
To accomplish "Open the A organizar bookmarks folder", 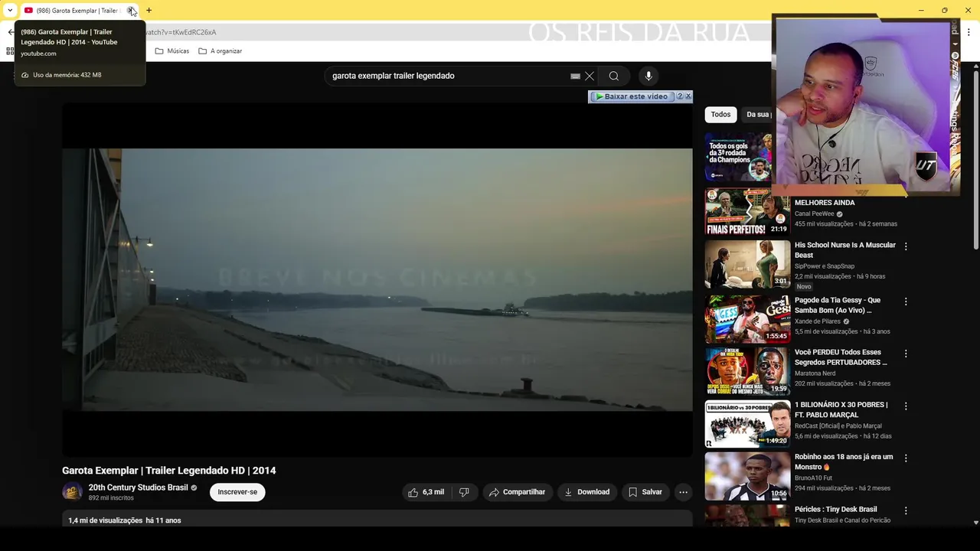I will 220,51.
